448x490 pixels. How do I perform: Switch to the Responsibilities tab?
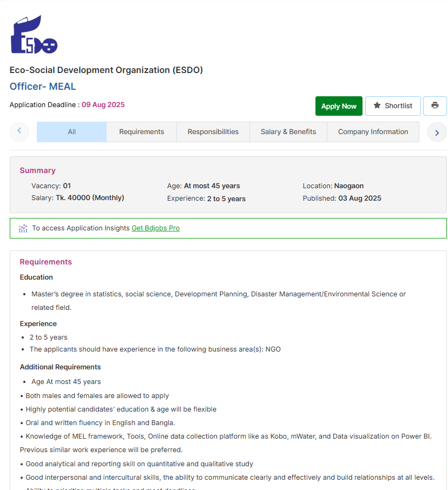[213, 132]
